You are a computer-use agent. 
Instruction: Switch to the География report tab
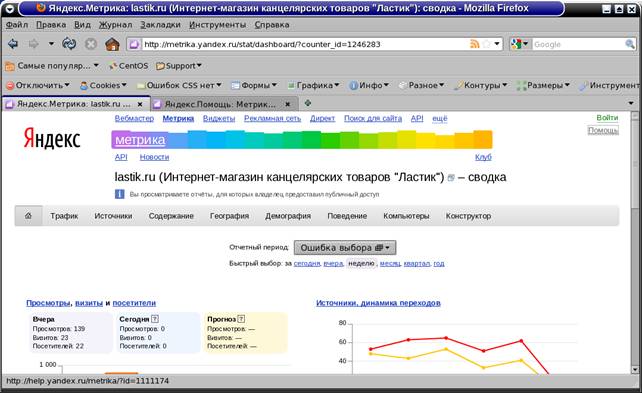[x=229, y=216]
